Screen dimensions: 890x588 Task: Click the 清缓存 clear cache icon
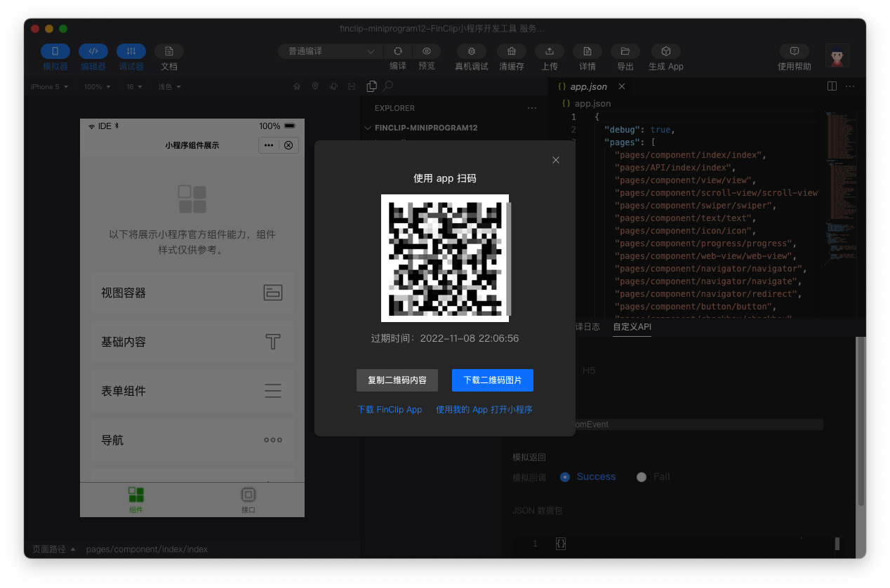[512, 51]
